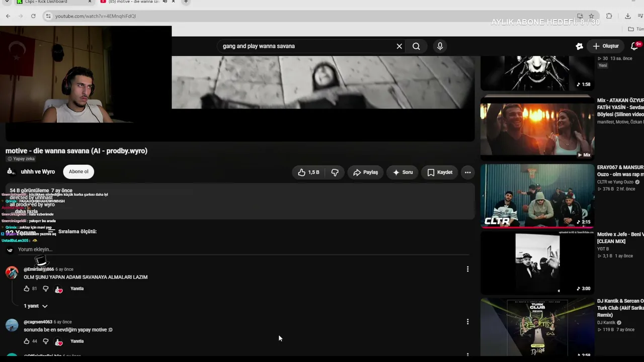This screenshot has height=362, width=644.
Task: Click the cagrsen4063 commenter avatar
Action: click(x=12, y=325)
